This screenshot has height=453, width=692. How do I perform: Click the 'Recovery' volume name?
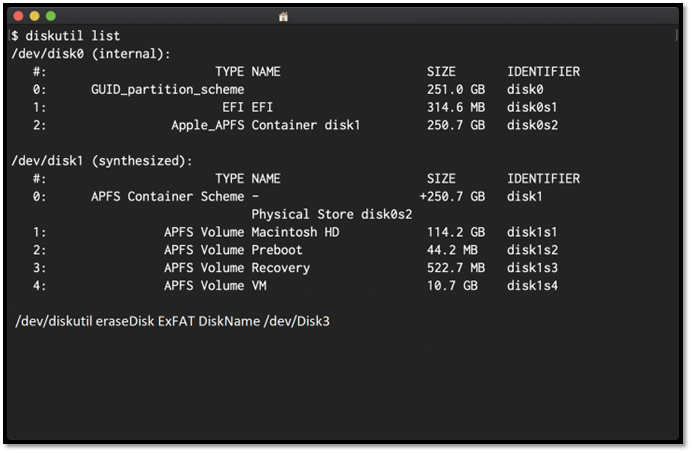tap(281, 268)
